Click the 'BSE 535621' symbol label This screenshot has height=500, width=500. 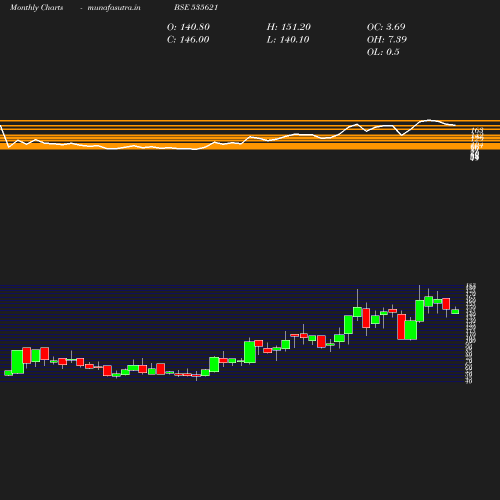[196, 7]
